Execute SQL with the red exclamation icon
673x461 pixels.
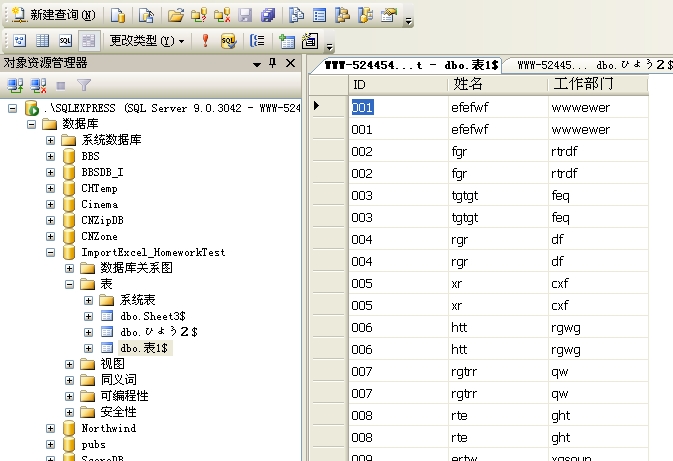[x=205, y=41]
